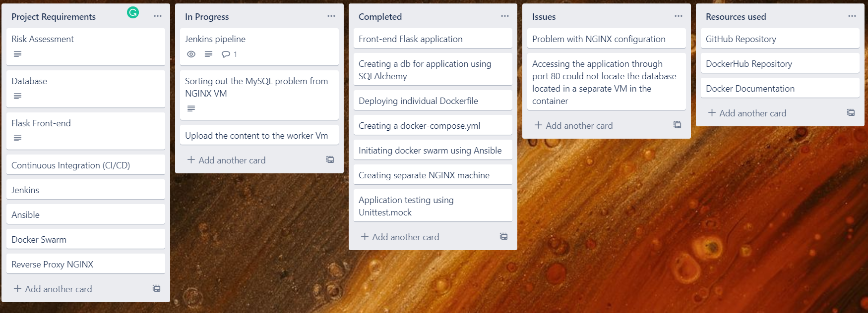The width and height of the screenshot is (868, 313).
Task: Add another card to Completed list
Action: (x=400, y=237)
